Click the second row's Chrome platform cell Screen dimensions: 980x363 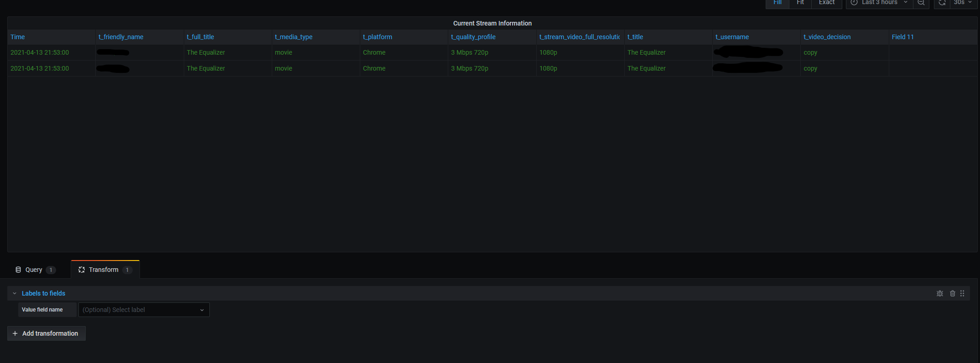374,68
